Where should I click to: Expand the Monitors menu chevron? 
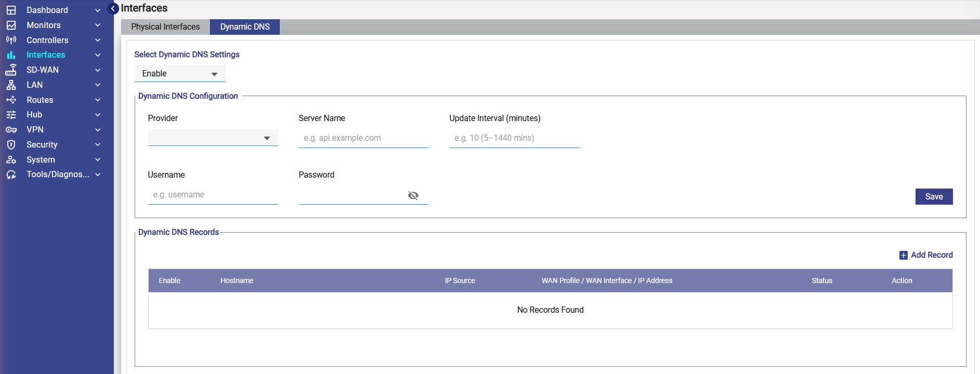tap(98, 25)
